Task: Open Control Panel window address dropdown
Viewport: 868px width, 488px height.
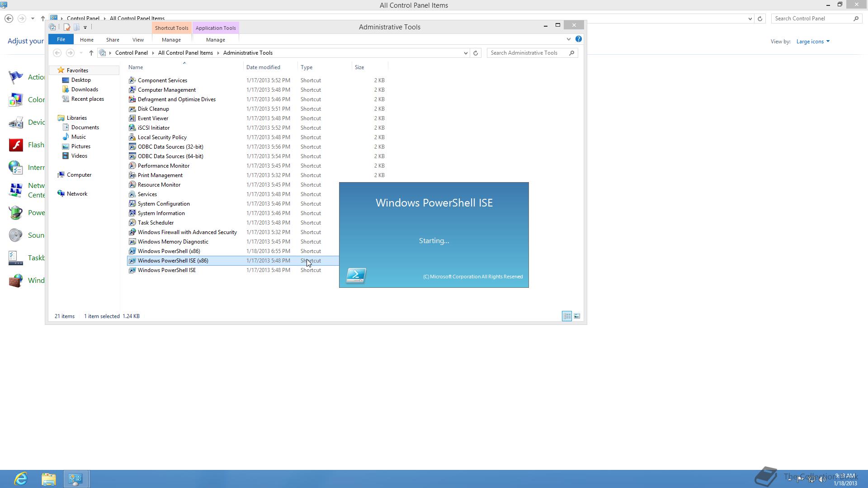Action: point(750,19)
